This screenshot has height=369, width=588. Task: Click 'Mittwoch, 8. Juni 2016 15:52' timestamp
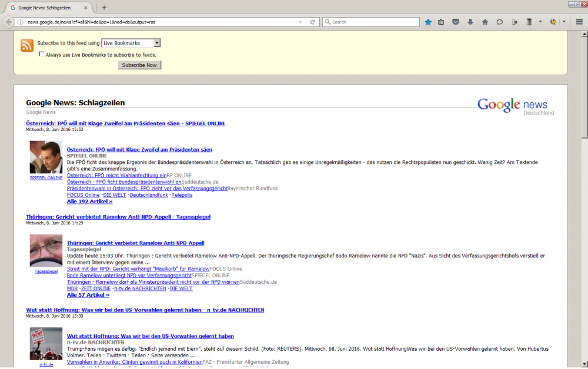54,130
